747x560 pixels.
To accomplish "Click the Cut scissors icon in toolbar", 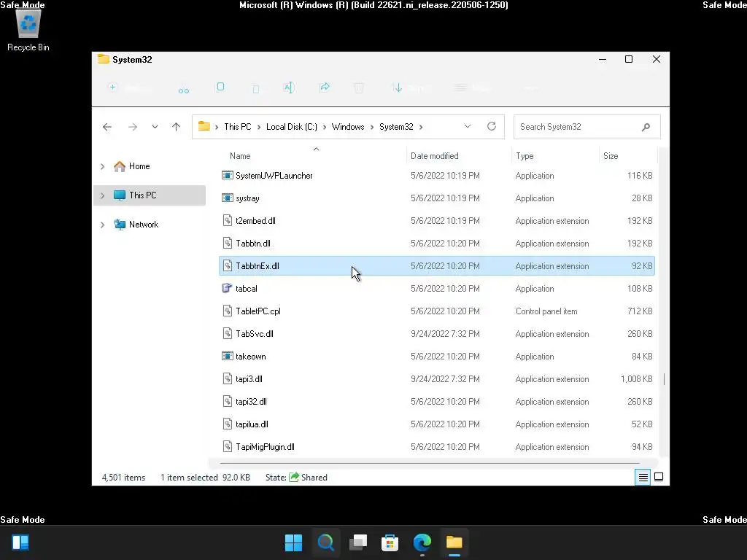I will point(183,90).
